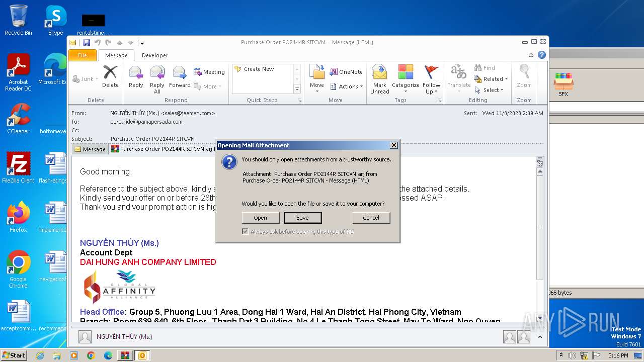Show hidden tray icons arrow
Image resolution: width=644 pixels, height=362 pixels.
coord(561,355)
